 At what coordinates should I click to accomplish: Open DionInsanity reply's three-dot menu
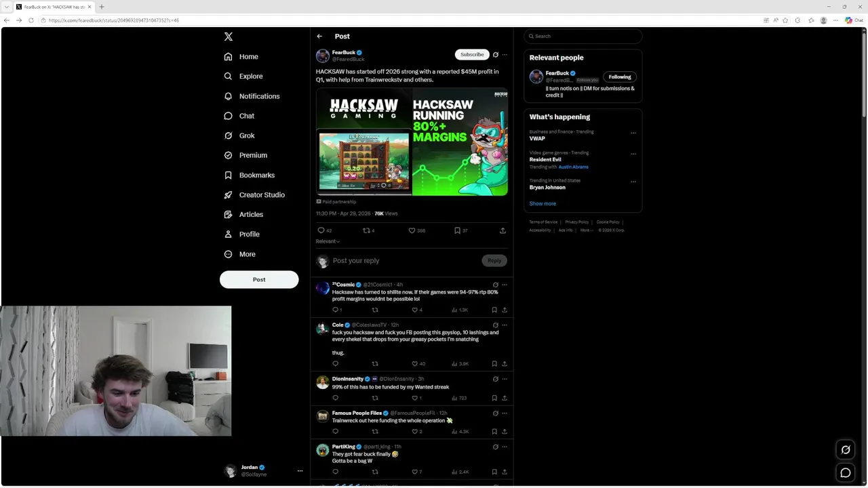tap(505, 379)
